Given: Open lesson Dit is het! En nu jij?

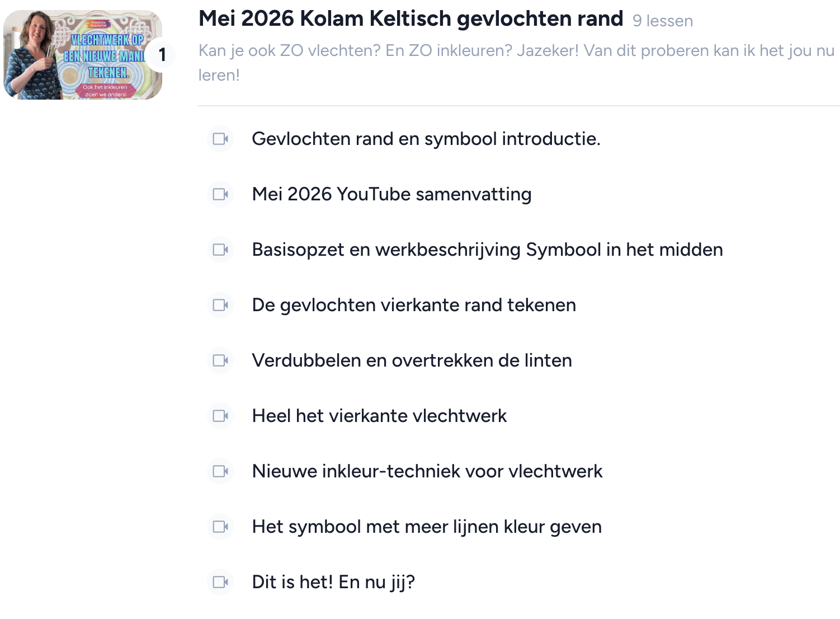Looking at the screenshot, I should coord(333,582).
